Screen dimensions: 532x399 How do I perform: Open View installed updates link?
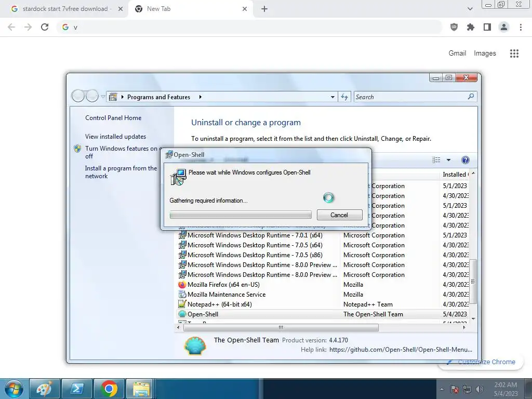click(115, 137)
